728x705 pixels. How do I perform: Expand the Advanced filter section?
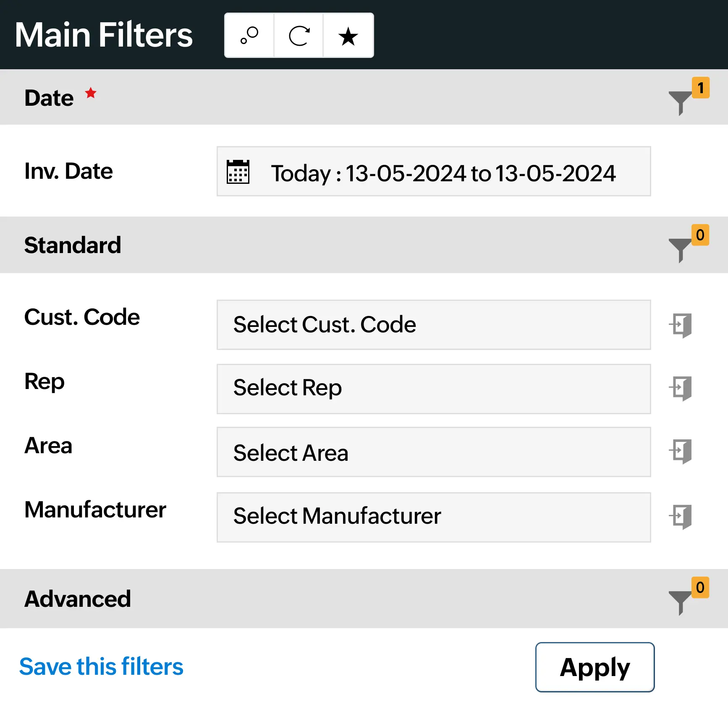[78, 599]
